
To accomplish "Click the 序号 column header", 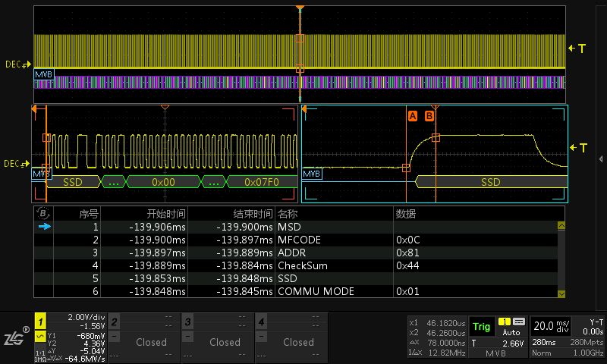I will coord(89,214).
